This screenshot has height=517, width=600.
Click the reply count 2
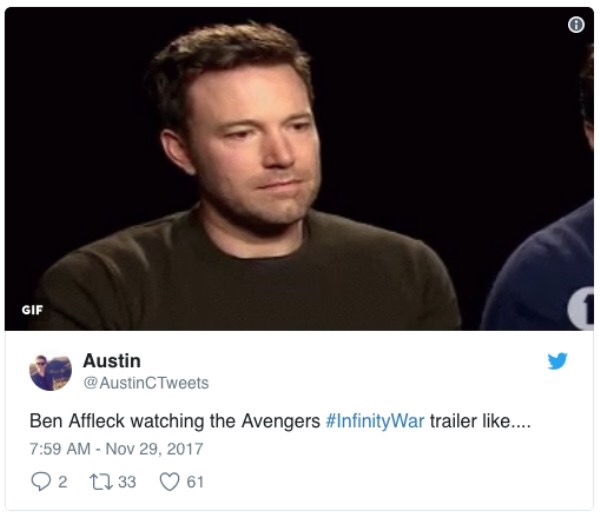point(63,482)
